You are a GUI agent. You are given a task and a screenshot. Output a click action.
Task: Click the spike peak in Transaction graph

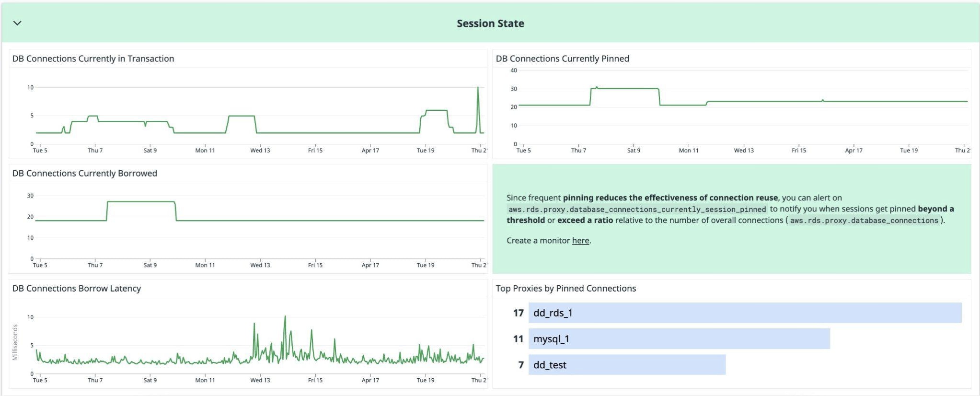click(x=478, y=88)
